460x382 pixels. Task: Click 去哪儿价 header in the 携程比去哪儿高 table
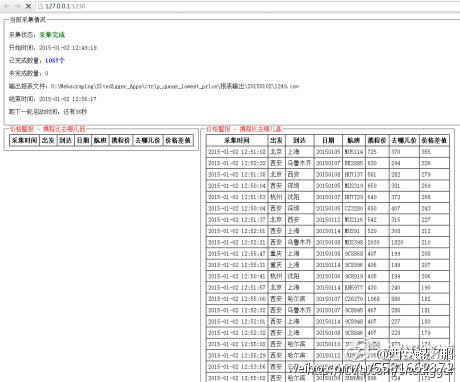[404, 140]
